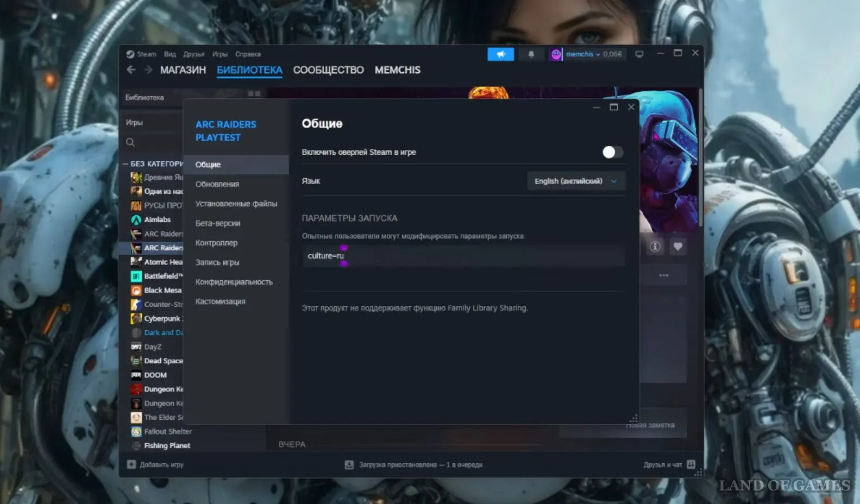Select Aimlabs in the game list

157,220
